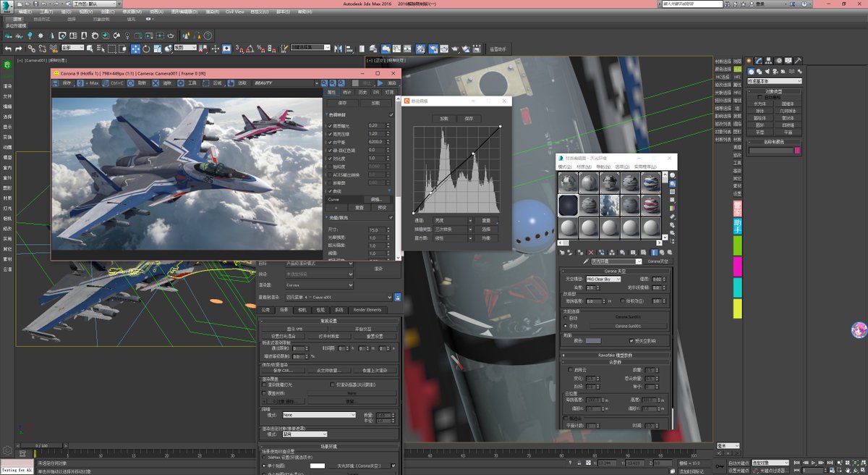Switch to Render Elements tab

tap(368, 310)
